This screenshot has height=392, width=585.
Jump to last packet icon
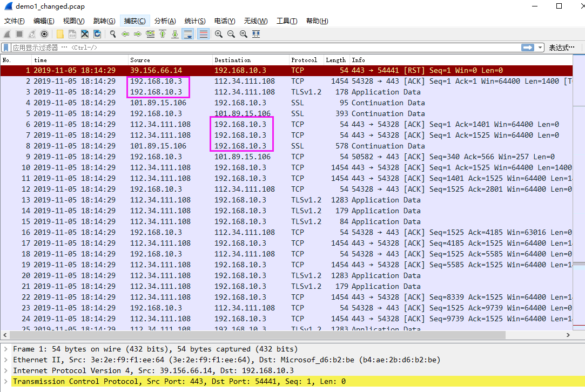(175, 35)
